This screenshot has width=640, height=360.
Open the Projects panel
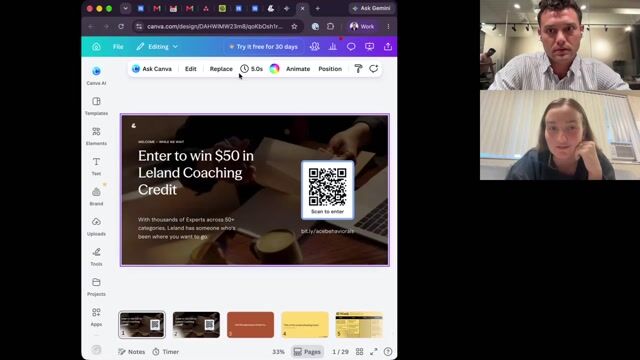point(96,287)
